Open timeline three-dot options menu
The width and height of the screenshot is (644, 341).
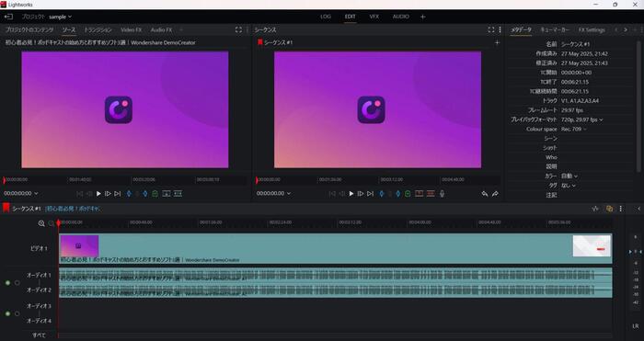[621, 209]
